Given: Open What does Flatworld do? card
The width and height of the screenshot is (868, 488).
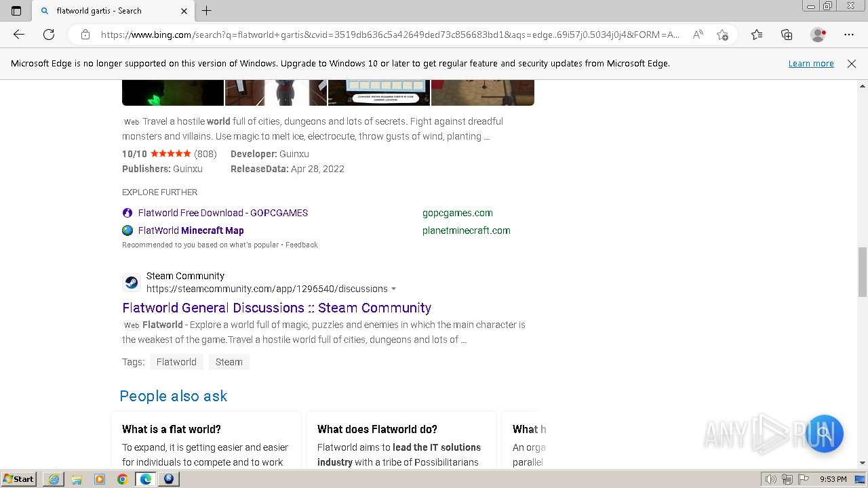Looking at the screenshot, I should 401,439.
